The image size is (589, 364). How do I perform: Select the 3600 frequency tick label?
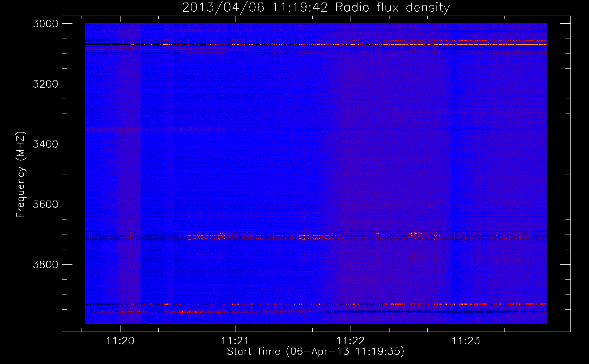coord(46,204)
